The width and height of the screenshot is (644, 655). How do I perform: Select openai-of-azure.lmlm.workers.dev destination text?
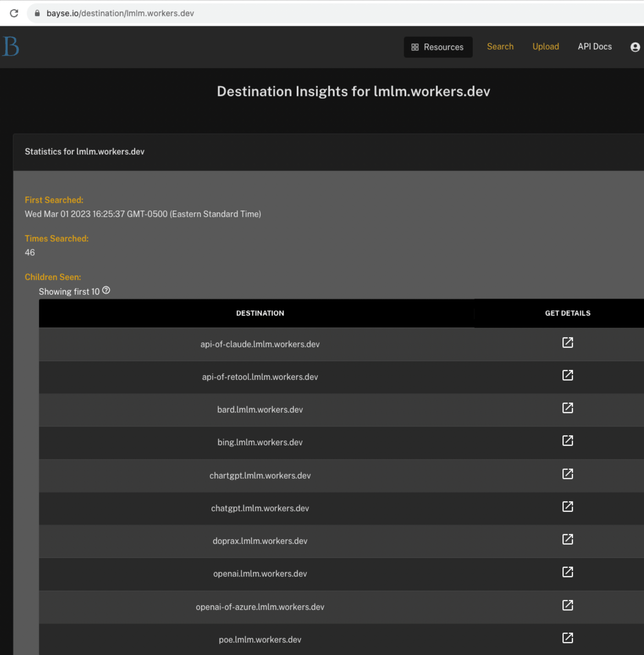[260, 607]
